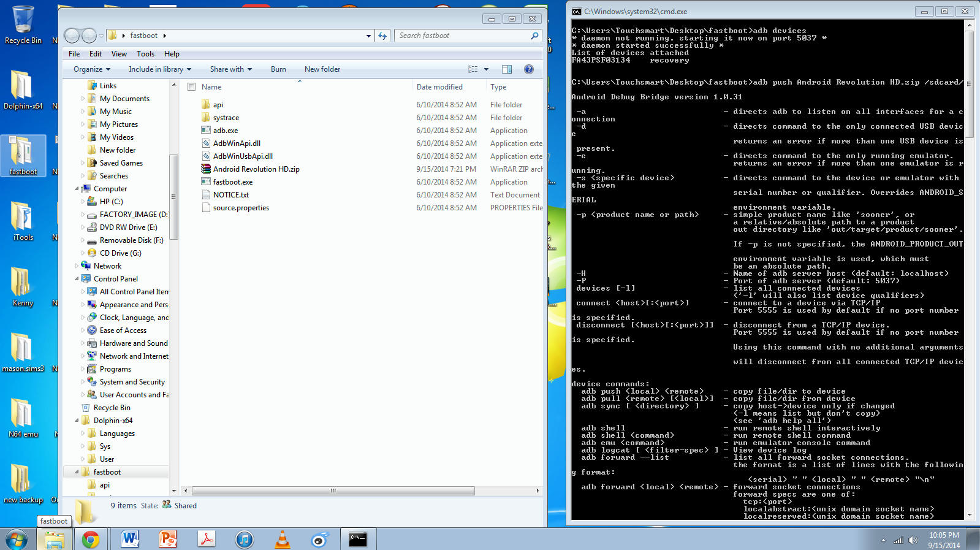Open the iTools desktop folder icon
This screenshot has height=550, width=980.
pos(23,221)
